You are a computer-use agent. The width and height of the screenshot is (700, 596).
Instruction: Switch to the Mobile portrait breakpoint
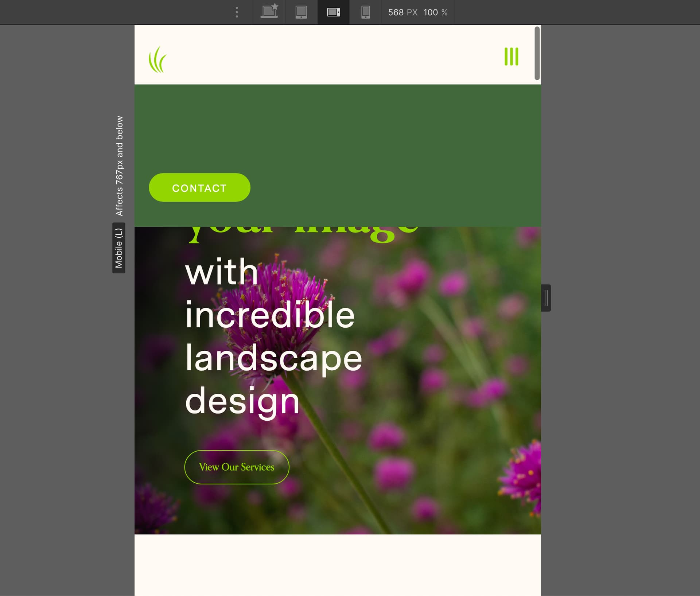[x=365, y=12]
